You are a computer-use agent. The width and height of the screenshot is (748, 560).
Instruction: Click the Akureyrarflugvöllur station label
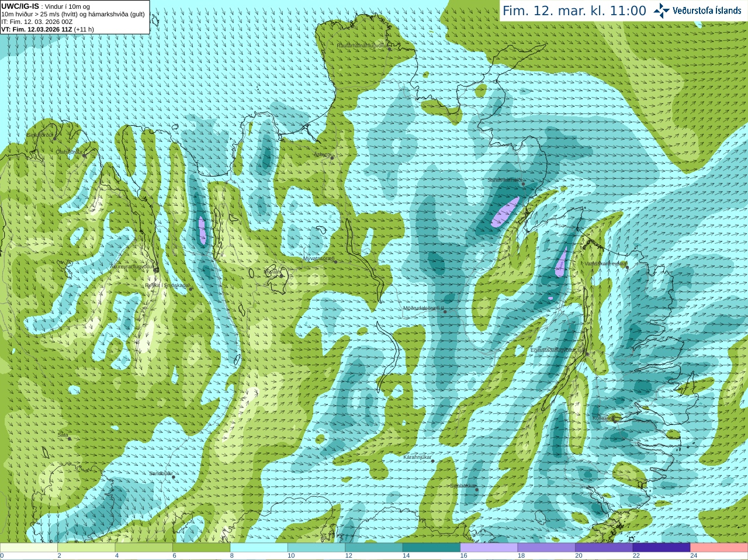click(132, 267)
